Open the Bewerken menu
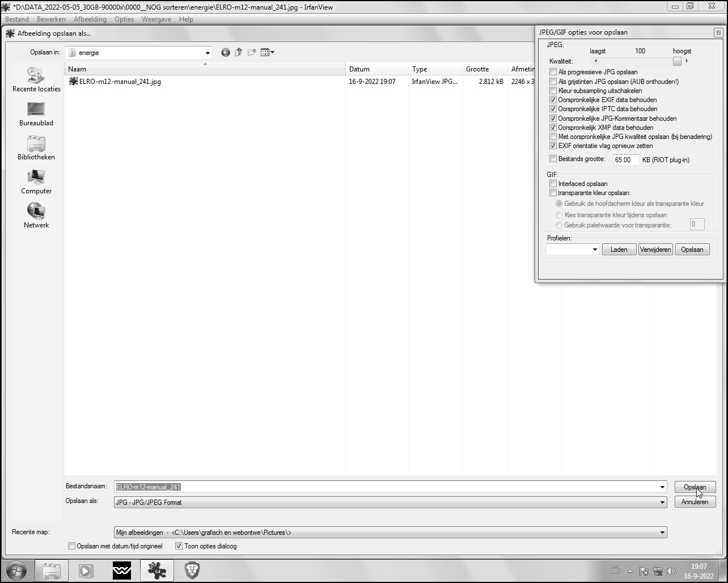728x583 pixels. (x=51, y=19)
